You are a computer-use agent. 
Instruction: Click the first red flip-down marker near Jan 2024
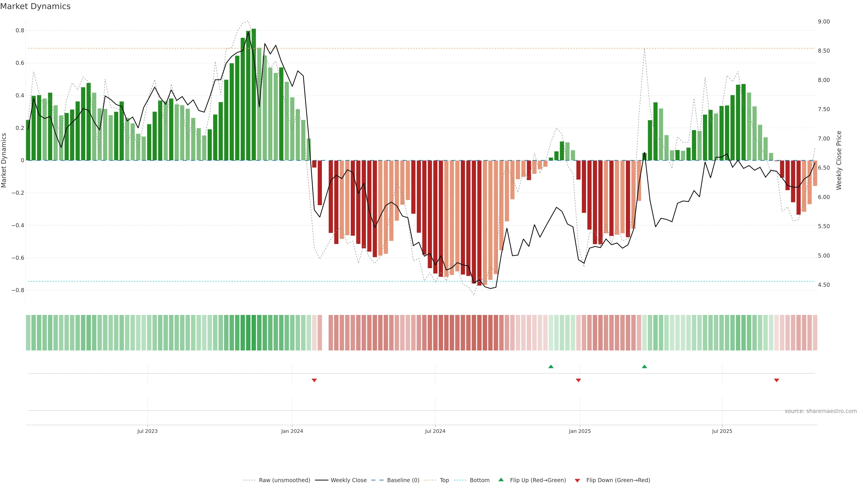click(x=314, y=380)
